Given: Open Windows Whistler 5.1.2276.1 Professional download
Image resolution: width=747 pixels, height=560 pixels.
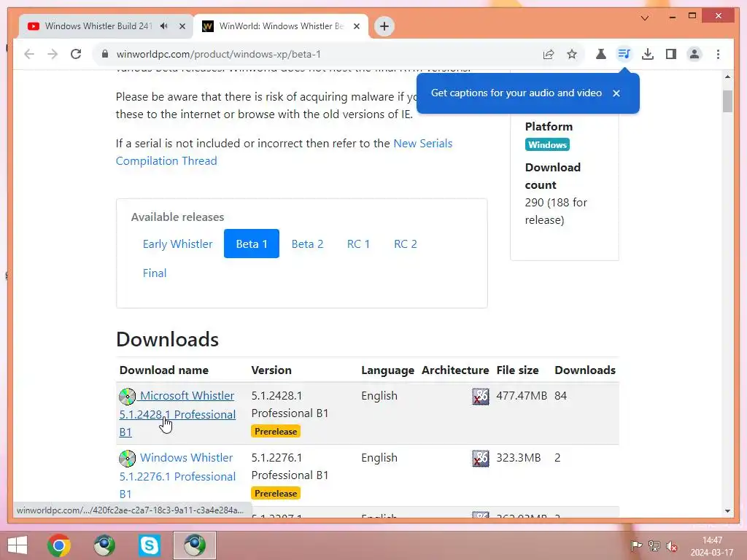Looking at the screenshot, I should (177, 475).
